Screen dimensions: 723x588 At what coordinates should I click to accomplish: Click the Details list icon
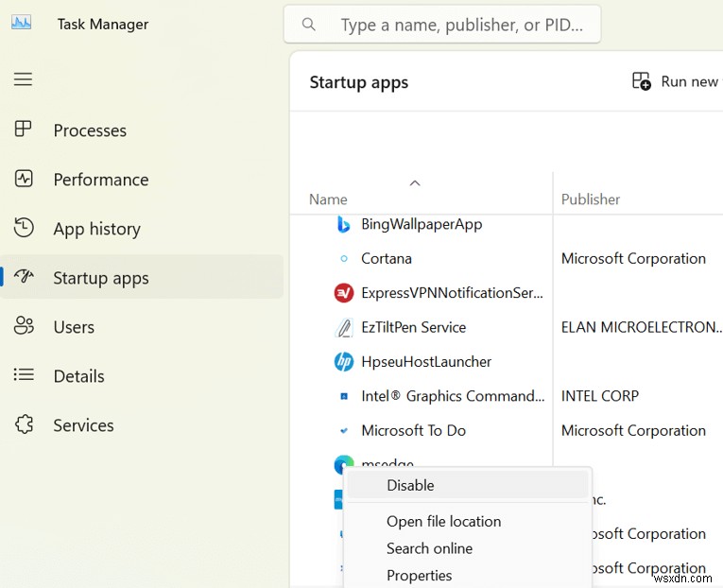coord(24,374)
